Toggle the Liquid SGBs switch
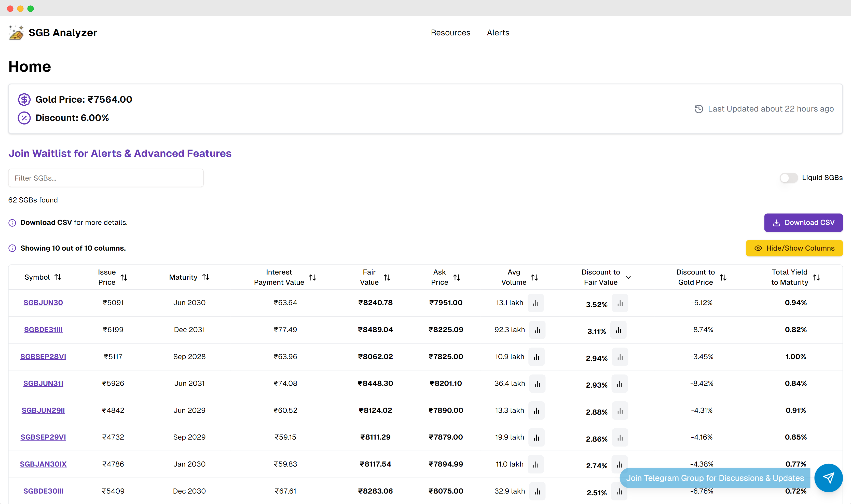Screen dimensions: 851x504 [789, 178]
